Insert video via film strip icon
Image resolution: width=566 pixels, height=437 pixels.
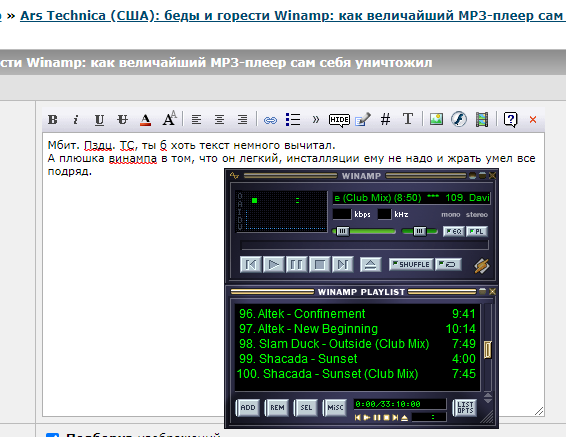coord(482,119)
